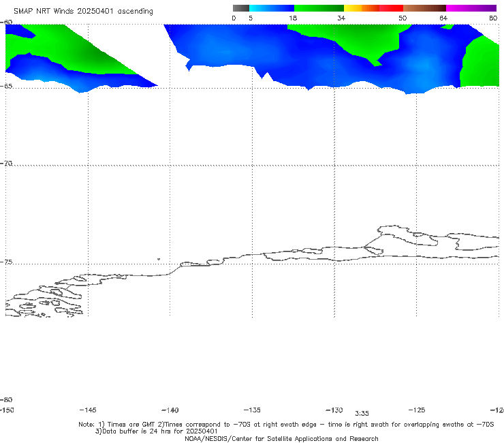Click the longitude label '-135'

click(x=252, y=410)
